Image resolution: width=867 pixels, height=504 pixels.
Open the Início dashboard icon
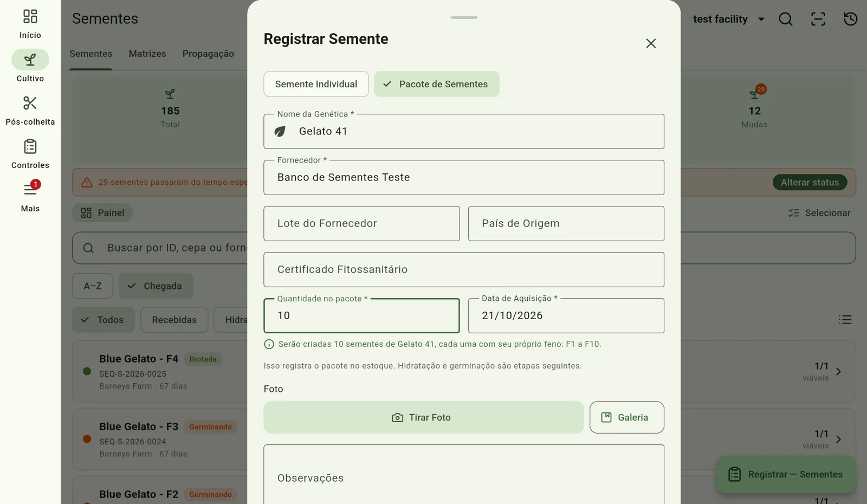click(x=30, y=16)
